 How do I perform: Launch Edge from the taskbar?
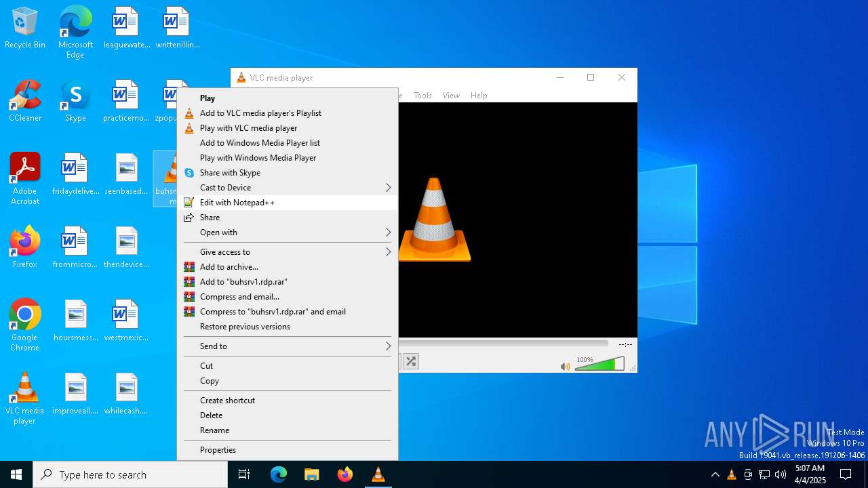tap(279, 474)
